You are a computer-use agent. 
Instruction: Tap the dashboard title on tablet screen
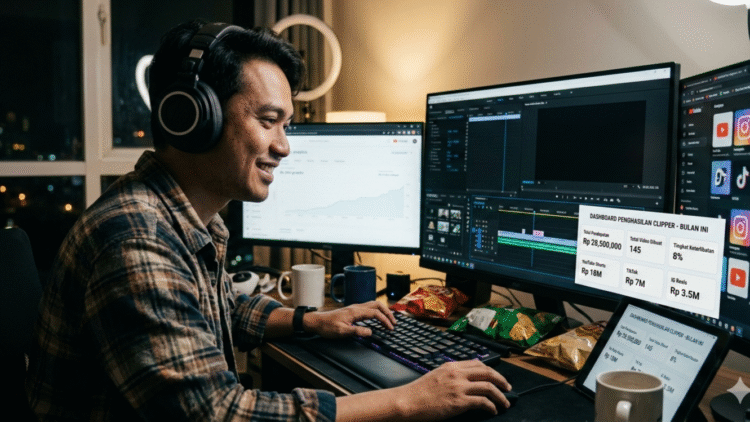tap(666, 329)
